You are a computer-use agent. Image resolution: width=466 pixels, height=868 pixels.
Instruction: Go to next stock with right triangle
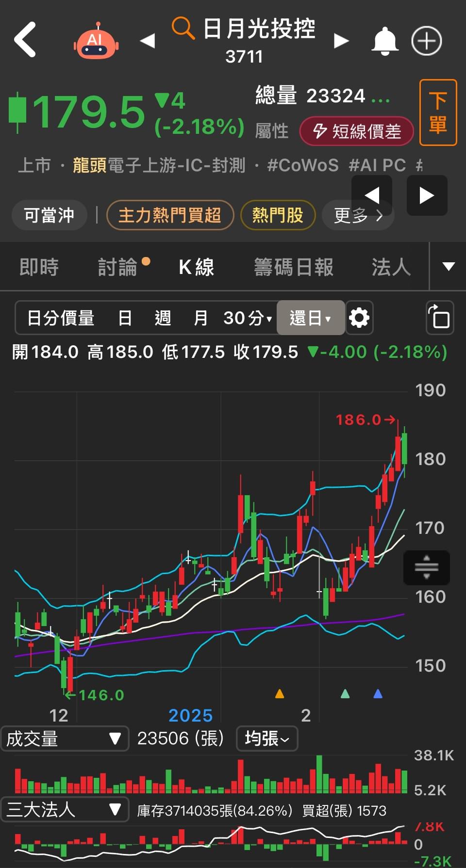(x=341, y=41)
